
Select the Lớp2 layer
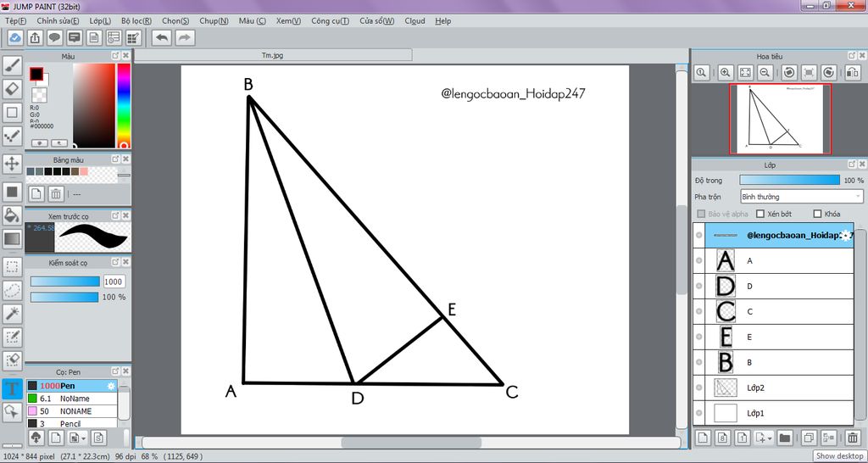[778, 388]
